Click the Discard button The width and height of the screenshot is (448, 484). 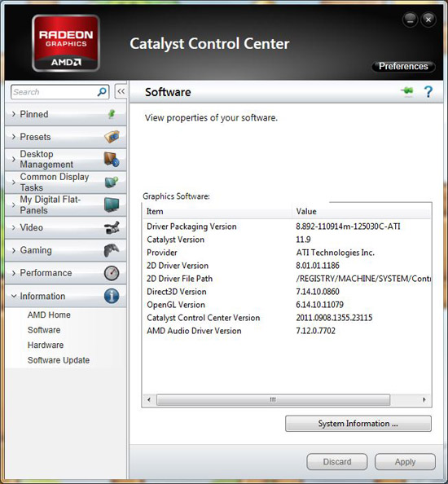pos(337,462)
